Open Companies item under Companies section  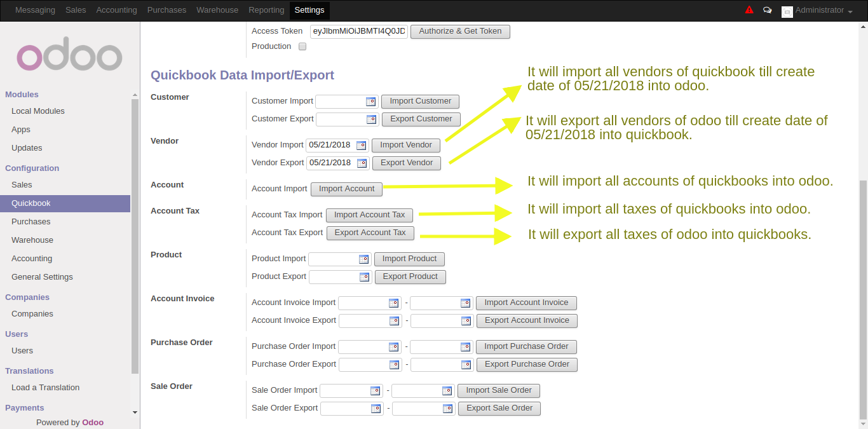[x=32, y=314]
